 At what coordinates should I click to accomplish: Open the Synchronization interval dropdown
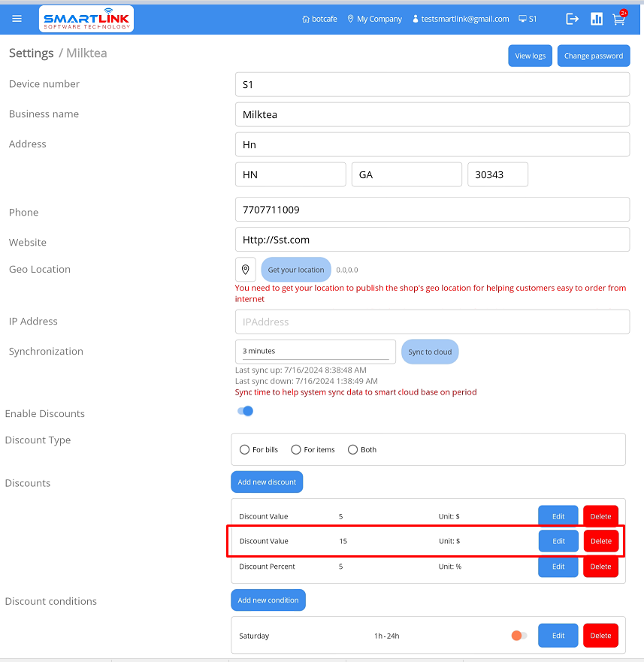[315, 351]
